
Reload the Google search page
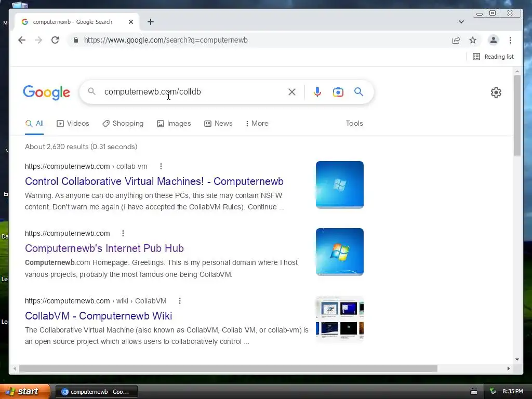(x=55, y=40)
